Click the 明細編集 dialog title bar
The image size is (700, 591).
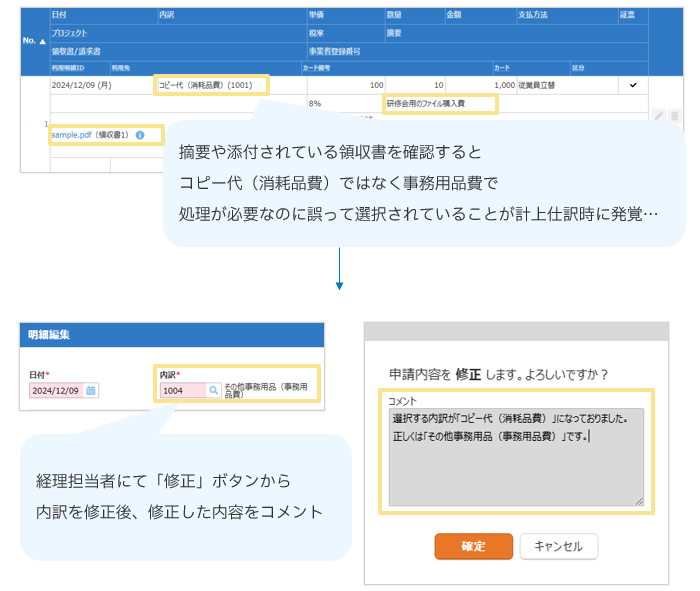[x=172, y=335]
